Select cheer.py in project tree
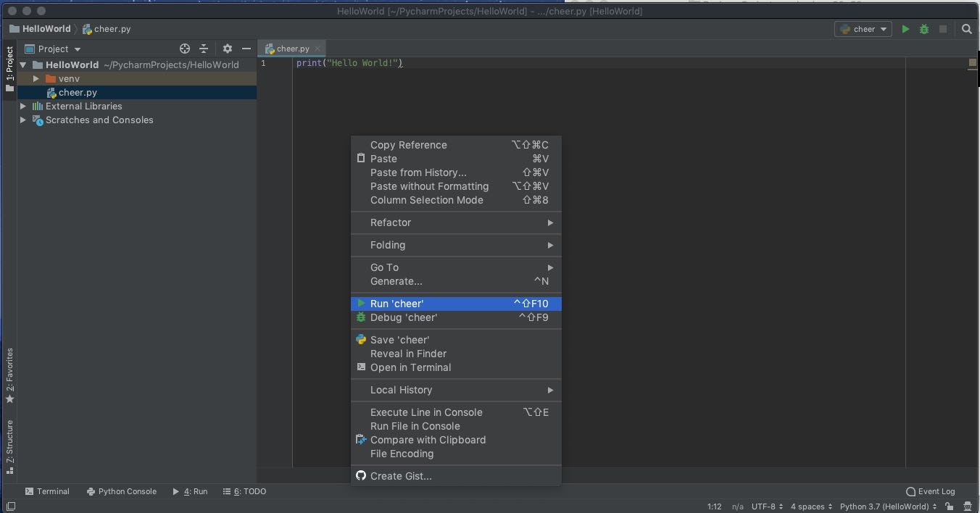The image size is (980, 513). coord(137,92)
